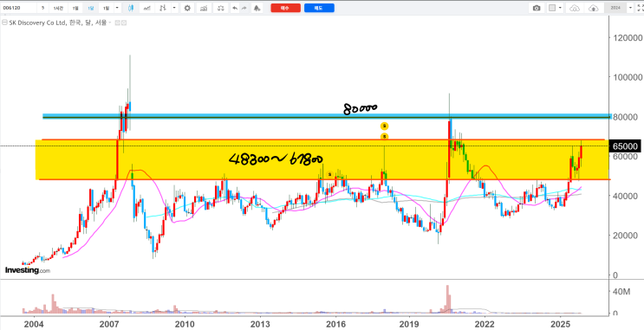Viewport: 644px width, 330px height.
Task: Toggle fullscreen mode for the chart
Action: tap(640, 8)
